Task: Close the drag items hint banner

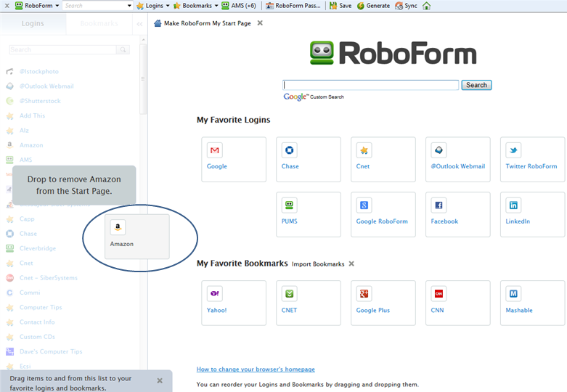Action: [160, 380]
